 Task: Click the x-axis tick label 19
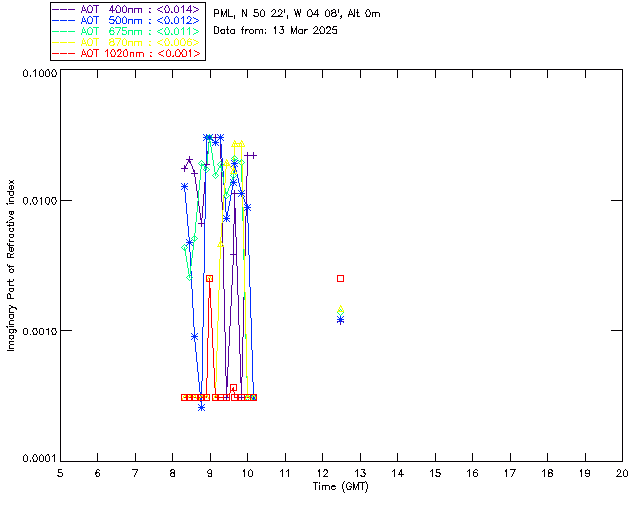coord(585,473)
